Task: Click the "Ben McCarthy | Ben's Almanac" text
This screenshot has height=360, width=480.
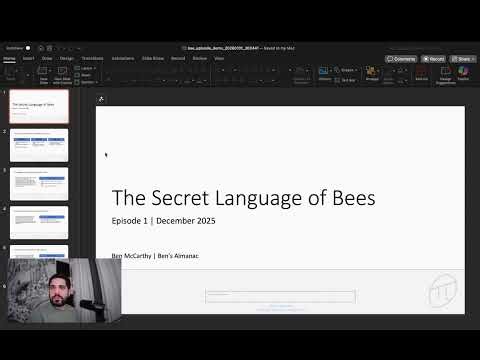Action: pyautogui.click(x=155, y=256)
